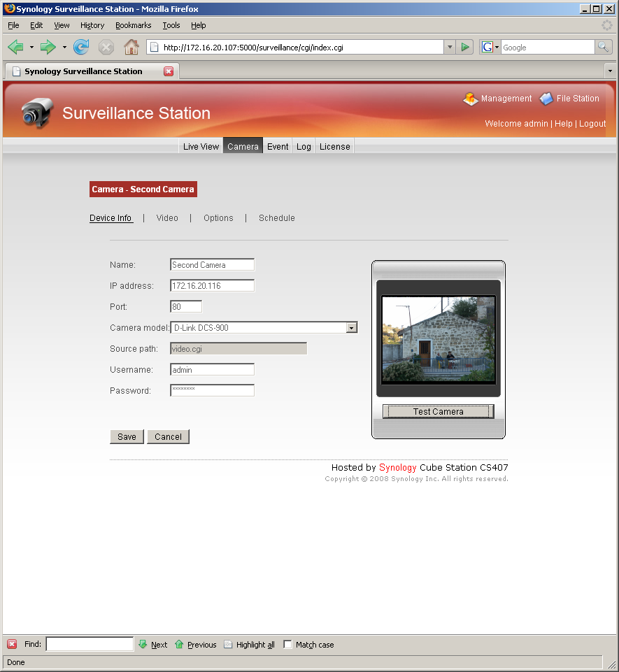Open the Tools menu
The width and height of the screenshot is (619, 672).
(x=171, y=25)
